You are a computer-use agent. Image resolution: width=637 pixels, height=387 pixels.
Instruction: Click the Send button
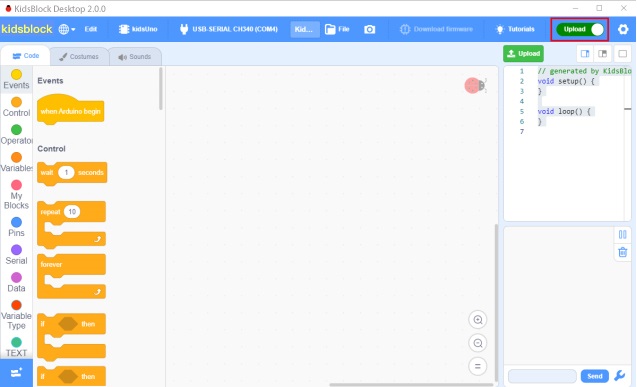tap(594, 376)
